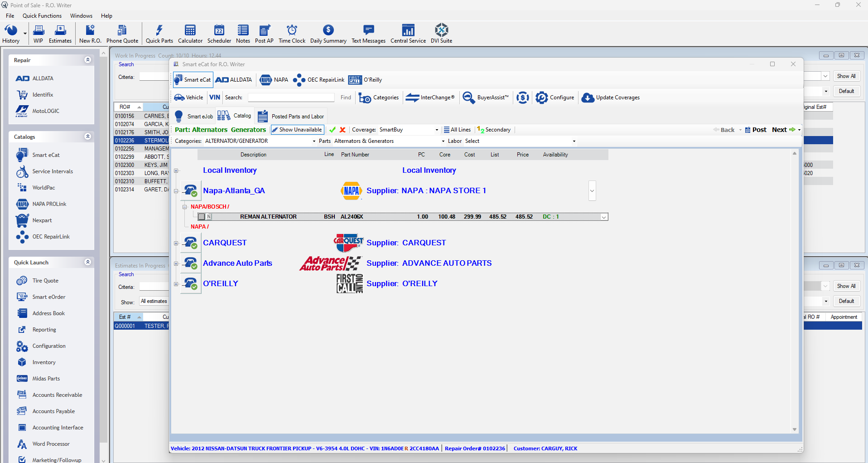
Task: Toggle Show Unavailable parts
Action: coord(297,130)
